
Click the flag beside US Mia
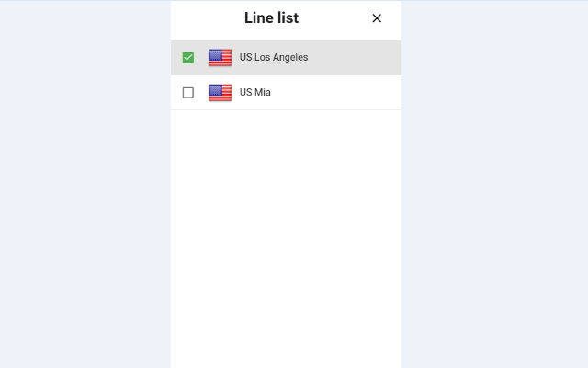tap(220, 93)
